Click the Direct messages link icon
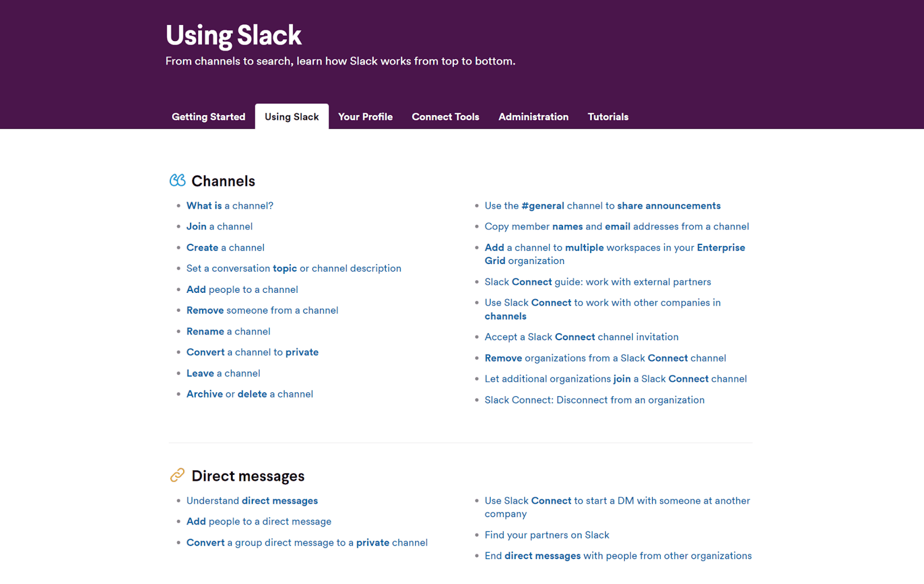 177,475
